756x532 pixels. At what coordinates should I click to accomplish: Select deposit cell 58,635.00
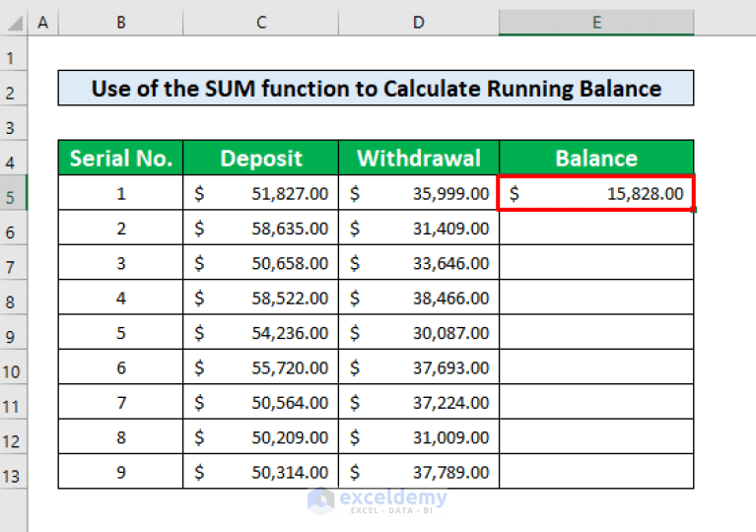pyautogui.click(x=261, y=228)
